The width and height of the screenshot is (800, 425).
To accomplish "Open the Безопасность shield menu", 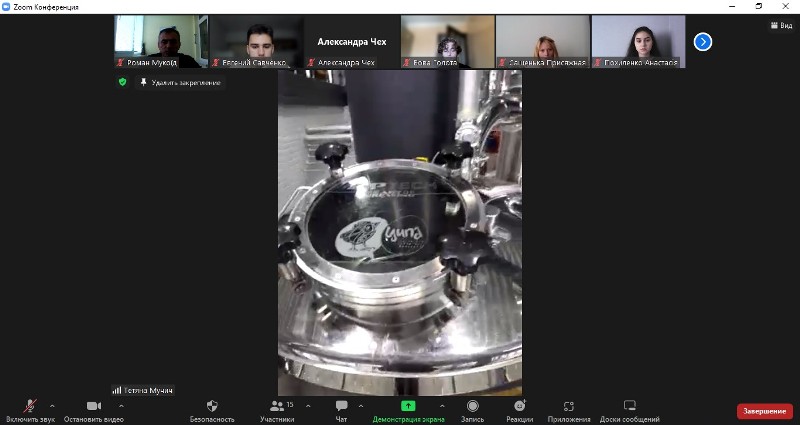I will [212, 411].
